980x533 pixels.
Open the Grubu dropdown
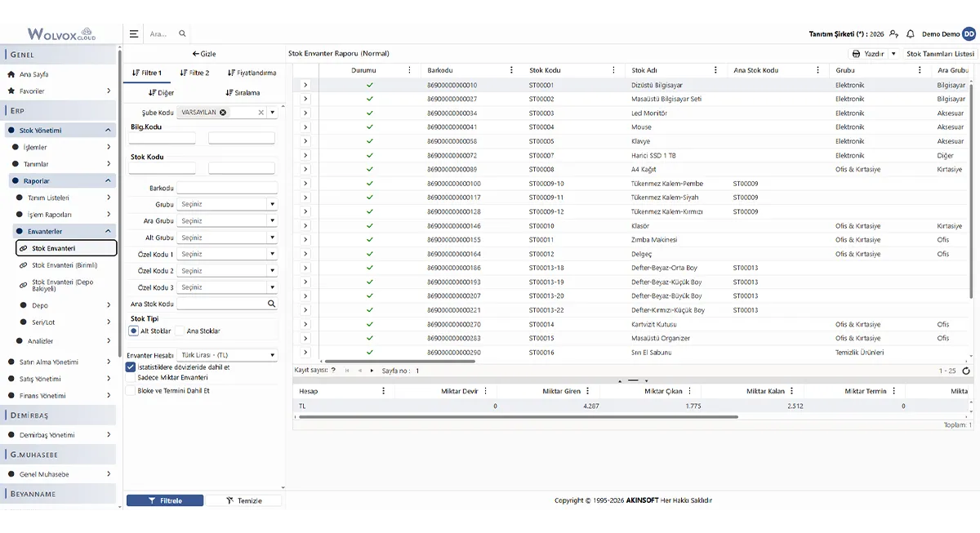[x=227, y=205]
